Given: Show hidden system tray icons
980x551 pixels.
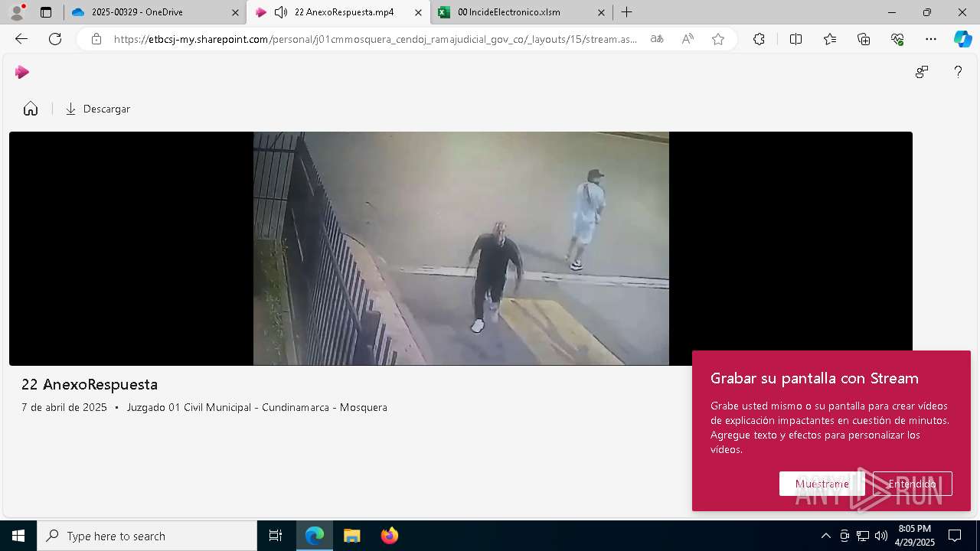Looking at the screenshot, I should pos(825,536).
